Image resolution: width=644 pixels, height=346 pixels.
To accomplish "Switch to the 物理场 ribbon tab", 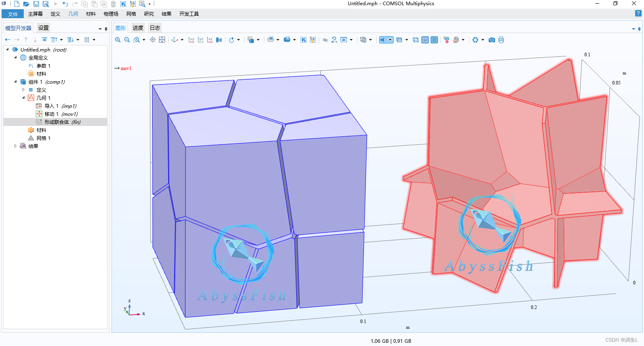I will [111, 14].
